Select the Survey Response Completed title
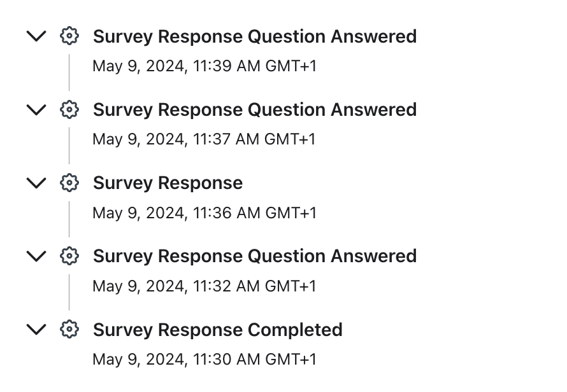This screenshot has height=392, width=567. 218,330
